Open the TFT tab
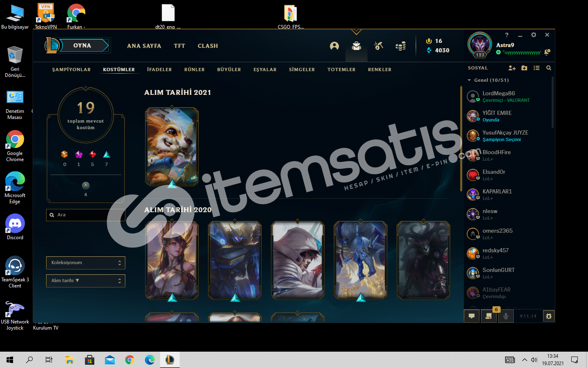 180,46
